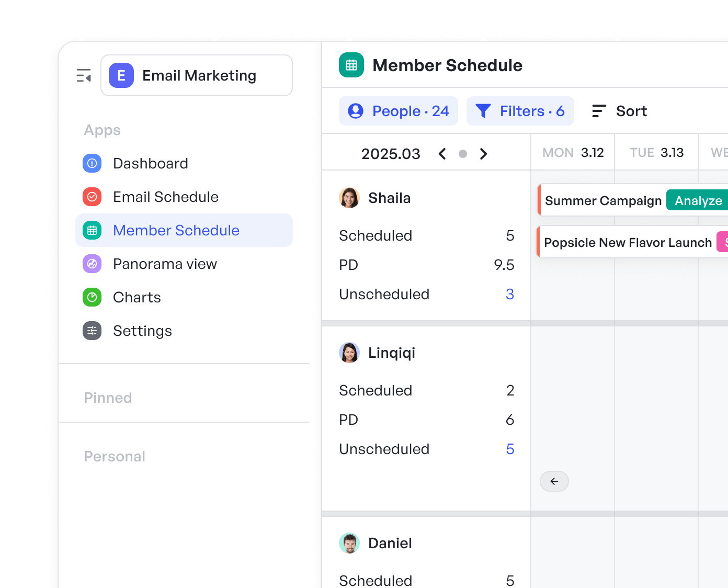This screenshot has height=588, width=728.
Task: Collapse the sidebar with the menu icon
Action: 84,75
